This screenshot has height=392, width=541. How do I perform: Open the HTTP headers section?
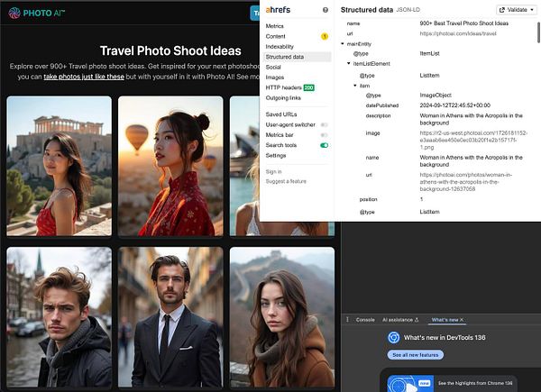[x=283, y=87]
